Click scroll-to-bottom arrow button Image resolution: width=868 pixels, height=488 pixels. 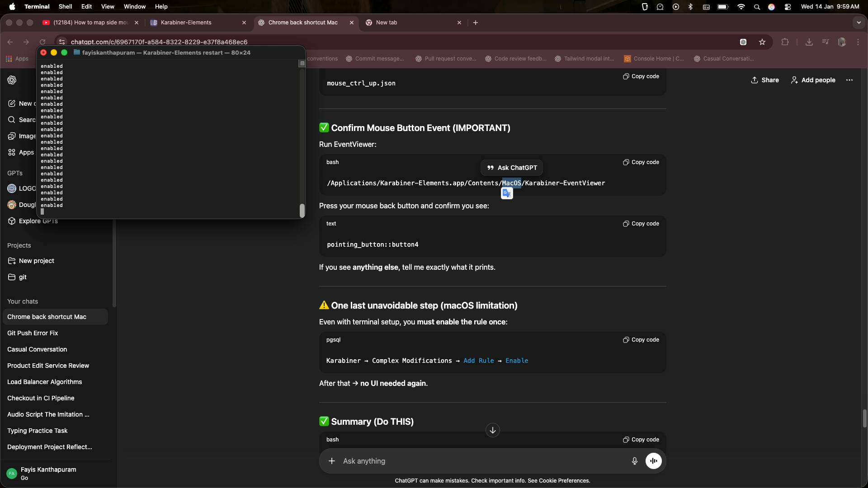(492, 430)
